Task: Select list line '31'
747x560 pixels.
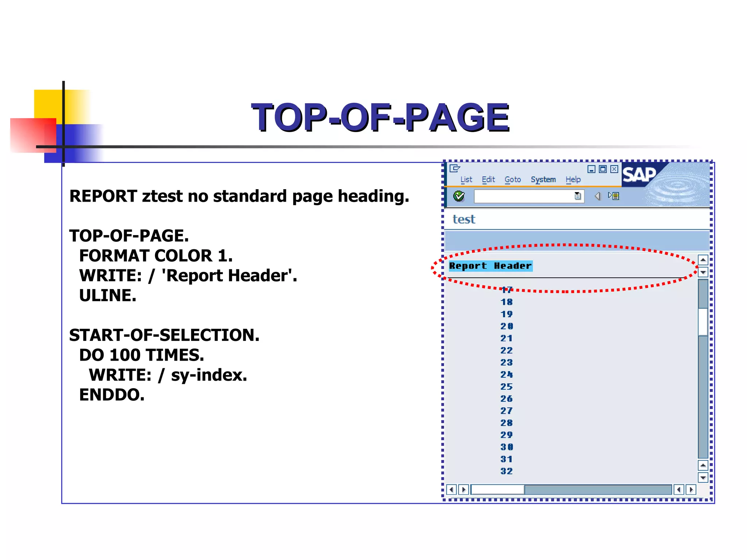Action: pos(507,459)
